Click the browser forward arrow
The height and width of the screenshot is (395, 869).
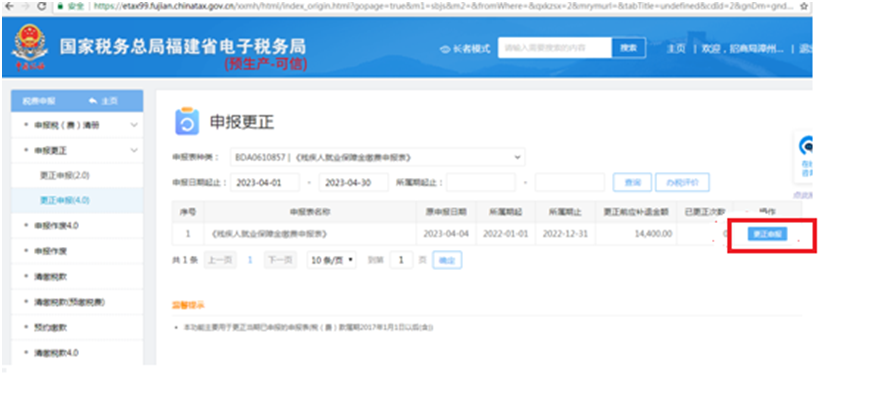(25, 6)
